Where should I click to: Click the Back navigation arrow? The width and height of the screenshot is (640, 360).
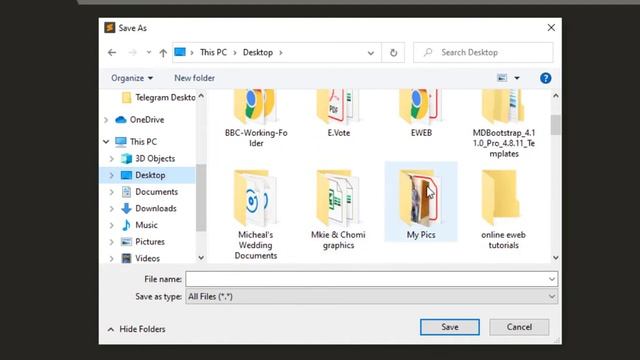(x=112, y=52)
